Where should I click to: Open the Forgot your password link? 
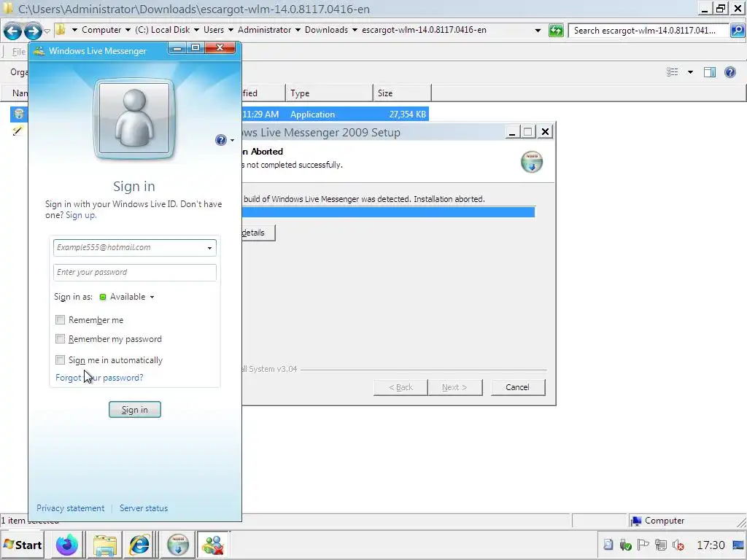pos(99,378)
